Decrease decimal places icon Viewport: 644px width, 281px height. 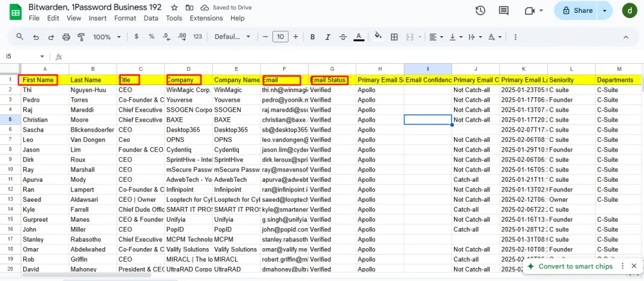coord(166,37)
